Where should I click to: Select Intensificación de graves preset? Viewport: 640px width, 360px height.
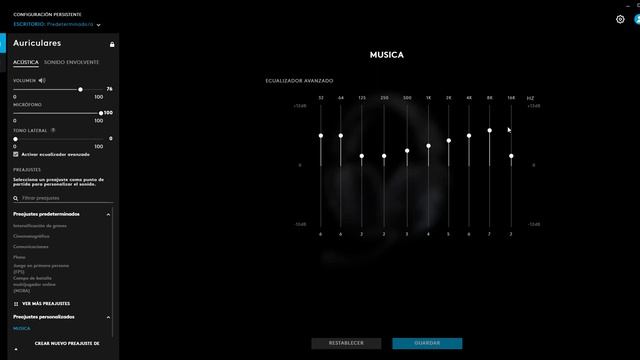pos(40,226)
